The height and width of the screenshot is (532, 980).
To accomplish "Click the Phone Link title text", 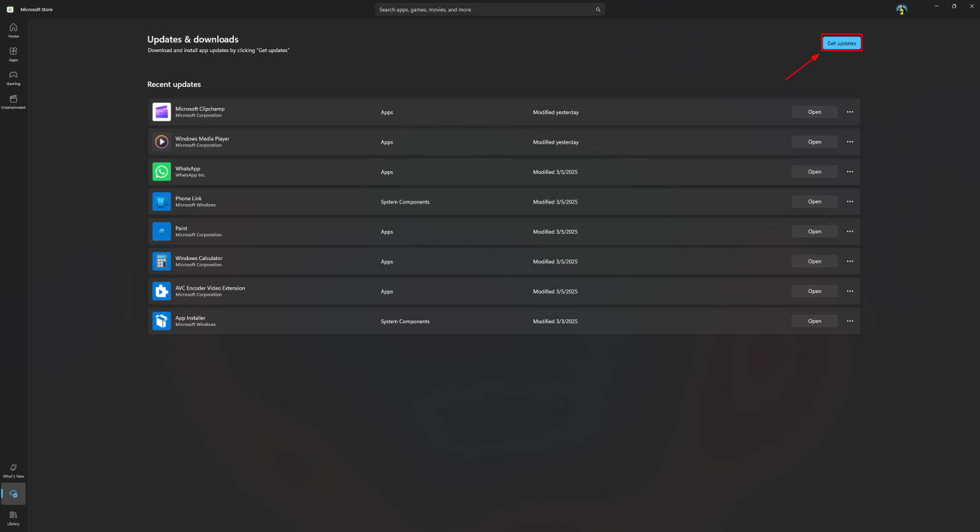I will point(188,198).
